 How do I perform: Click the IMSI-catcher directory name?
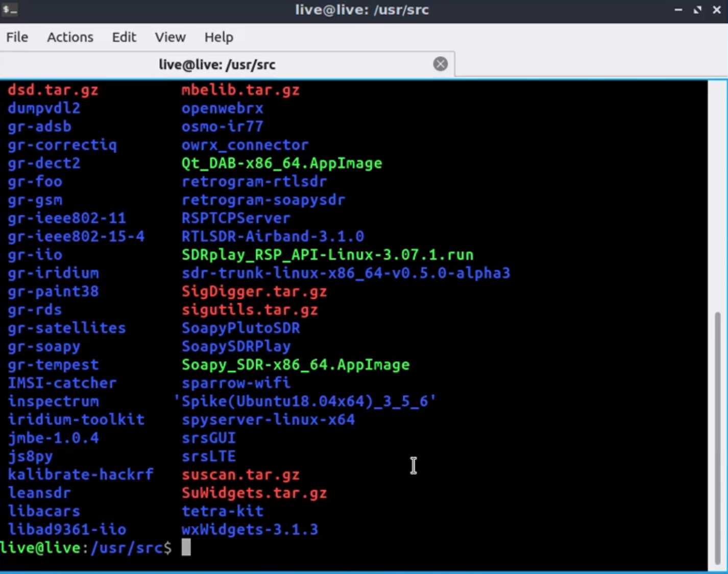click(62, 383)
